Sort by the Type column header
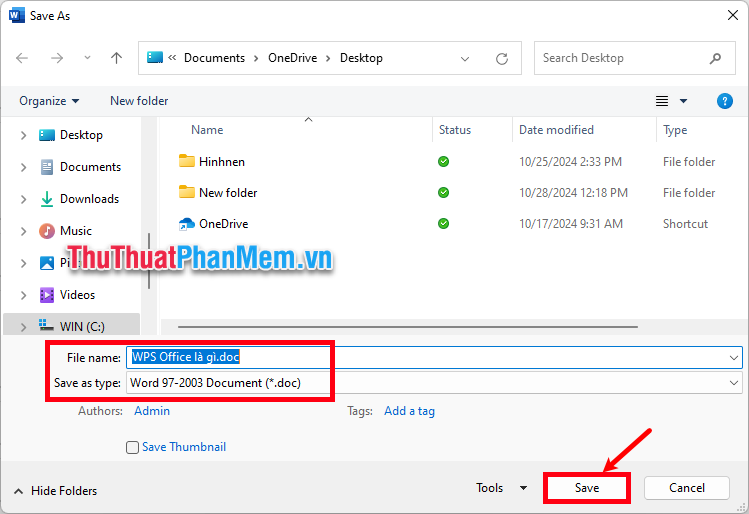The image size is (749, 514). point(675,130)
